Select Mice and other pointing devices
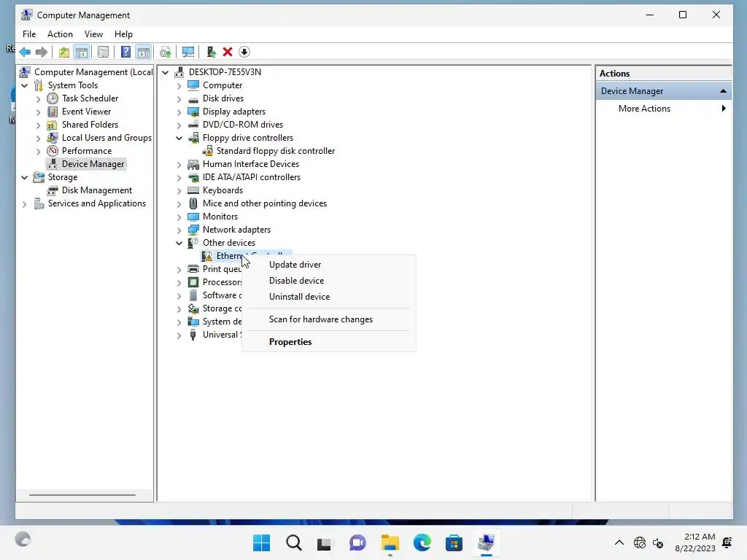This screenshot has width=747, height=560. 265,204
